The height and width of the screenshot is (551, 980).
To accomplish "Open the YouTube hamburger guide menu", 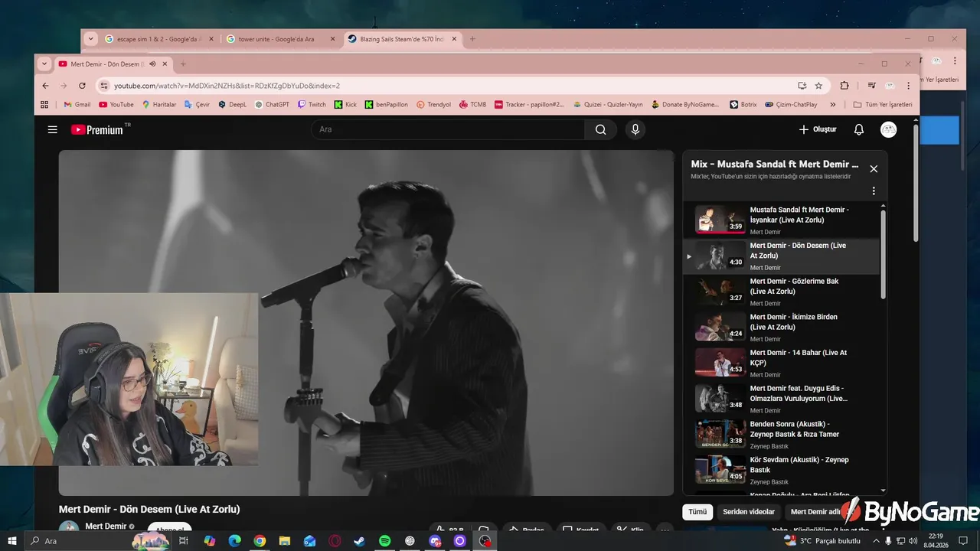I will click(x=52, y=129).
